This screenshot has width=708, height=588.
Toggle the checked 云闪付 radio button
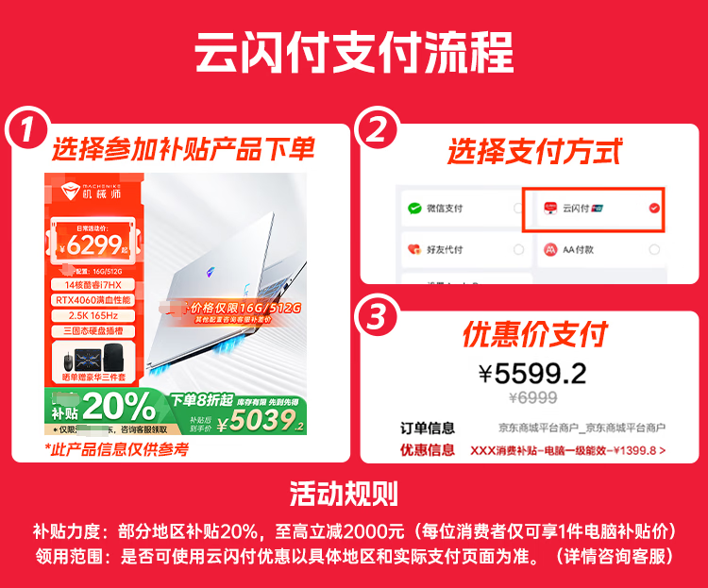654,208
